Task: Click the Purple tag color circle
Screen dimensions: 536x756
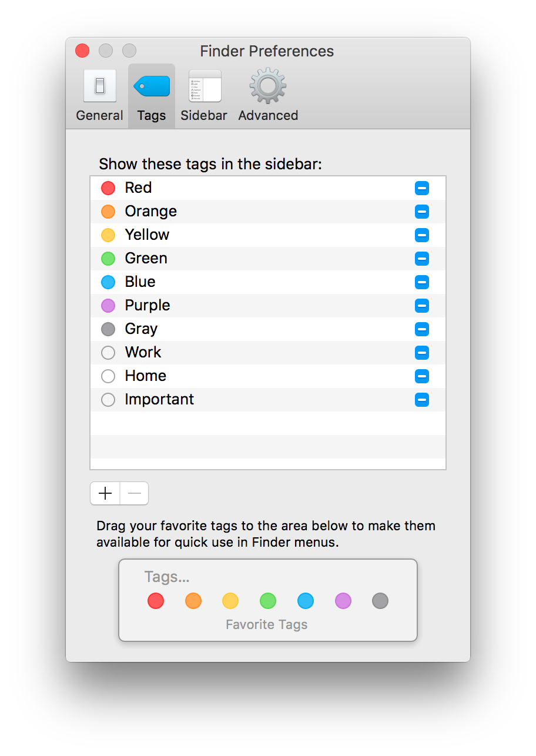Action: pyautogui.click(x=108, y=305)
